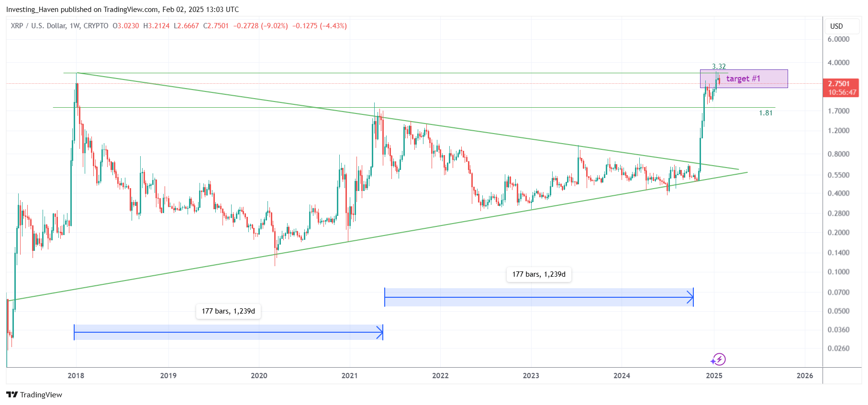Screen dimensions: 868x405
Task: Click the 1.7000 price axis tick
Action: [838, 111]
